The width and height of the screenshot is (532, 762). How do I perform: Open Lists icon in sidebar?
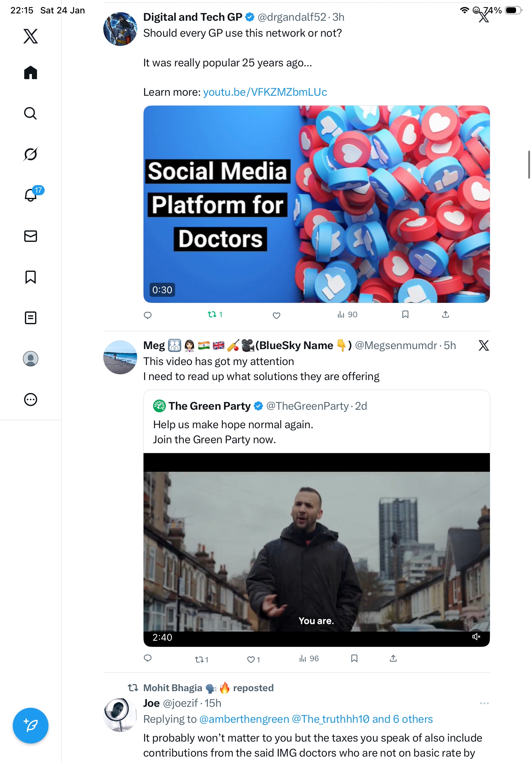pyautogui.click(x=31, y=317)
